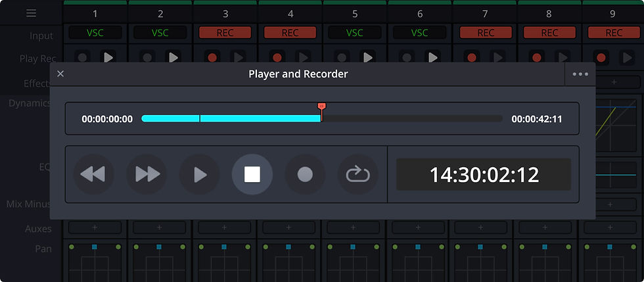The width and height of the screenshot is (644, 282).
Task: Toggle the VSC input button on channel 1
Action: [95, 32]
